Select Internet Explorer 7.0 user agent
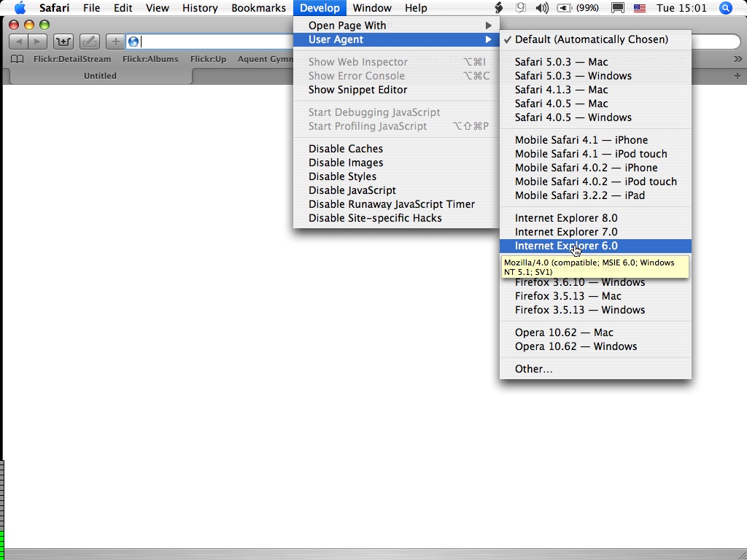Viewport: 747px width, 560px height. pos(595,232)
